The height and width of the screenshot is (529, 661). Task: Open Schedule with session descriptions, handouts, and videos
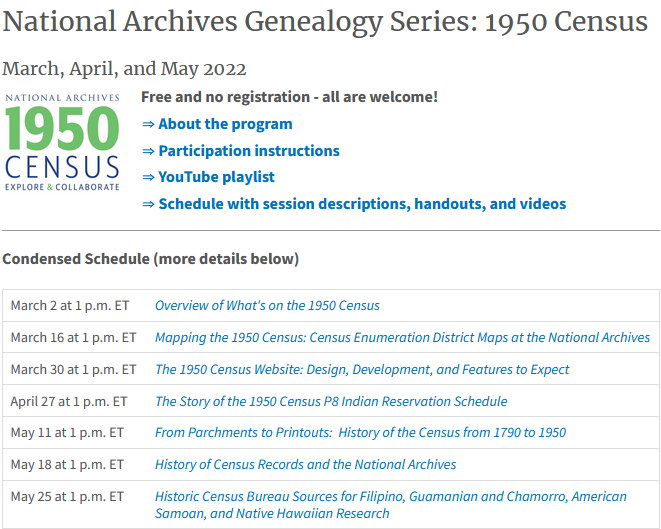[362, 204]
